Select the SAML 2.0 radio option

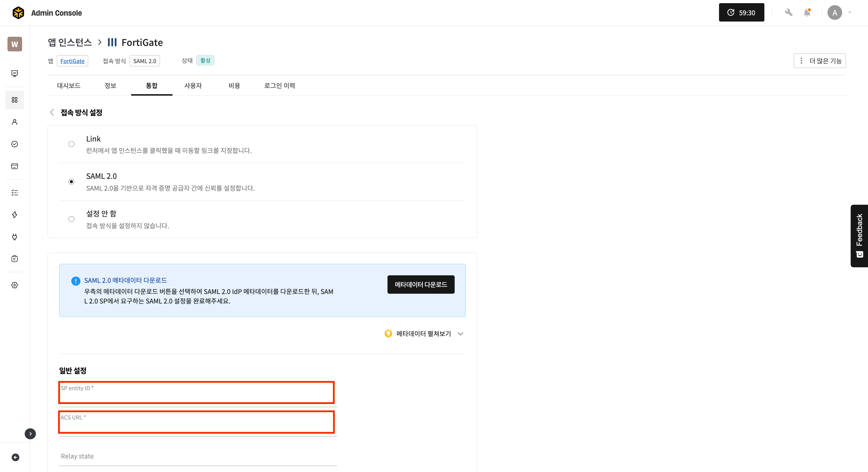(71, 182)
